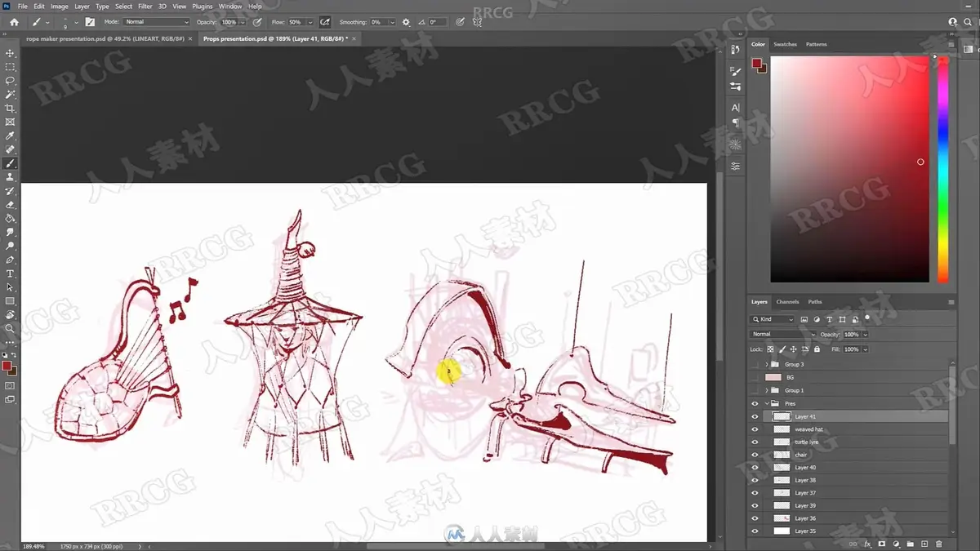Select the Lasso tool
The height and width of the screenshot is (551, 980).
(10, 81)
